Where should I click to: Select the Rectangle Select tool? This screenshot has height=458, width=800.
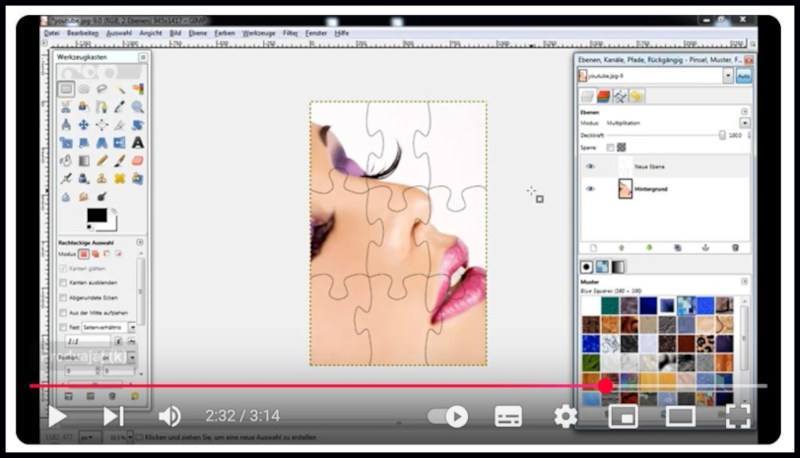(x=66, y=89)
